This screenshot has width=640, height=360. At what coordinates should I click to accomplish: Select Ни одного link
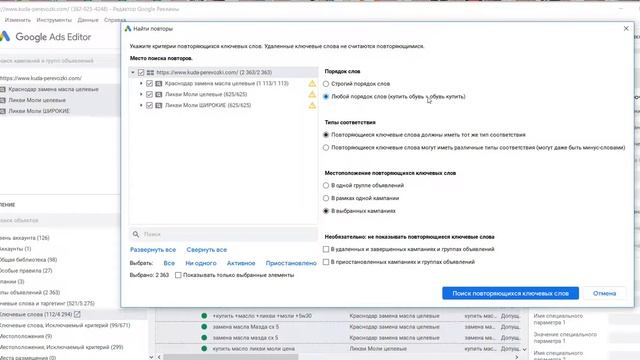[x=201, y=263]
